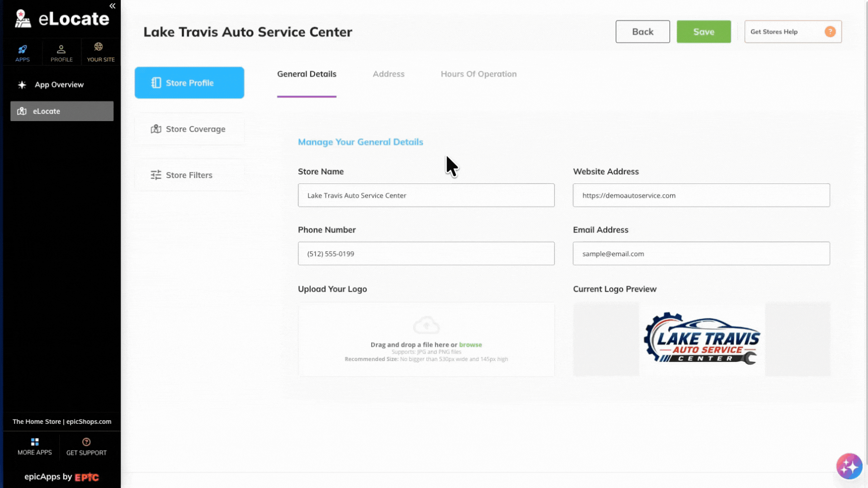Click the Get Support question icon
Viewport: 868px width, 488px height.
tap(86, 442)
